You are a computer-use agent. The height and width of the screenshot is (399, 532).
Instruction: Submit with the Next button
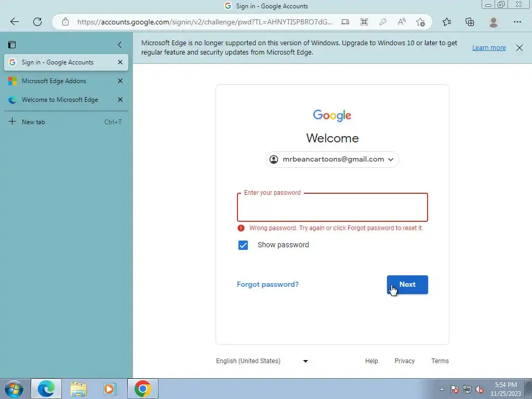pyautogui.click(x=407, y=285)
